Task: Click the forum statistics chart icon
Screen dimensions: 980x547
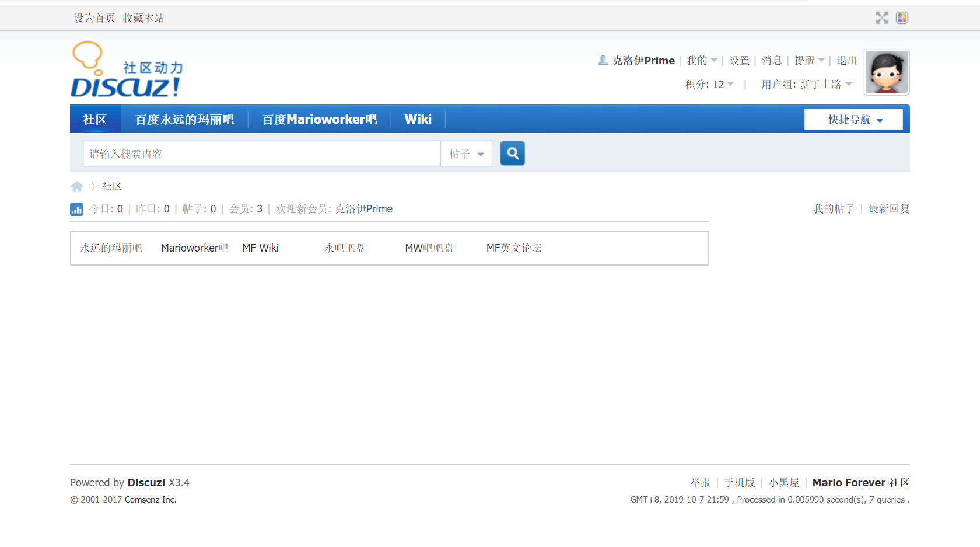Action: 76,209
